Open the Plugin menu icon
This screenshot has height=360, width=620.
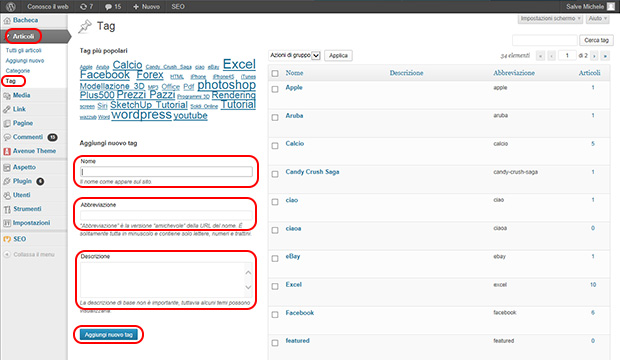[7, 181]
